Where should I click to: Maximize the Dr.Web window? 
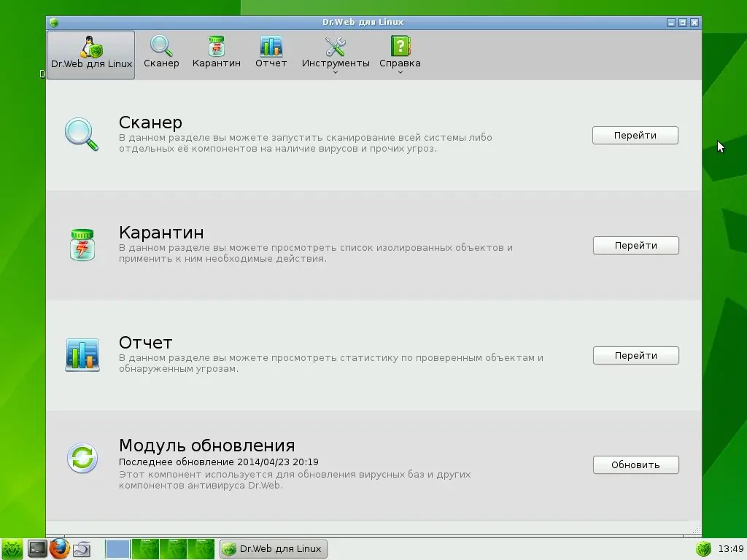[x=683, y=23]
